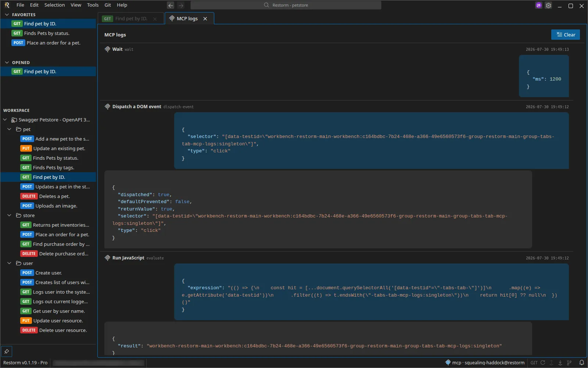Open the notifications bell
The height and width of the screenshot is (368, 588).
click(x=581, y=362)
